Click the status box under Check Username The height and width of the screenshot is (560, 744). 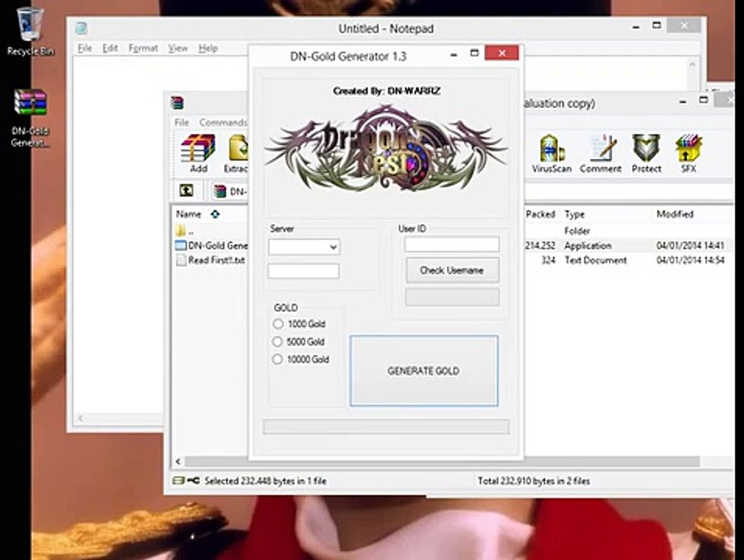(x=452, y=297)
